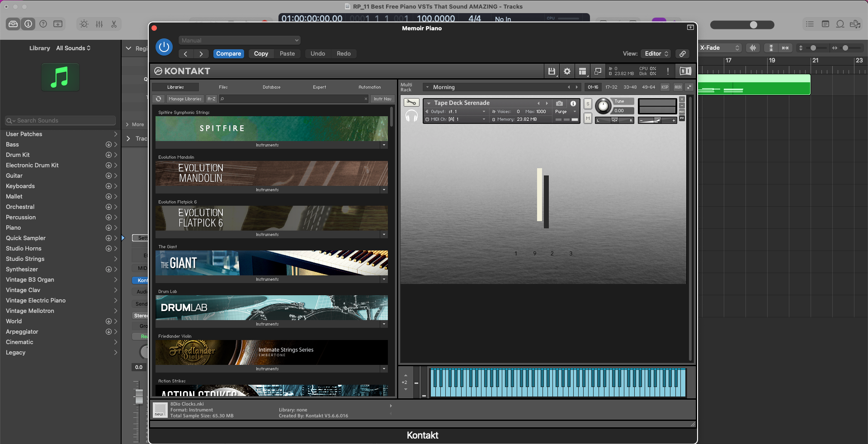Click the Compare button

pyautogui.click(x=228, y=53)
